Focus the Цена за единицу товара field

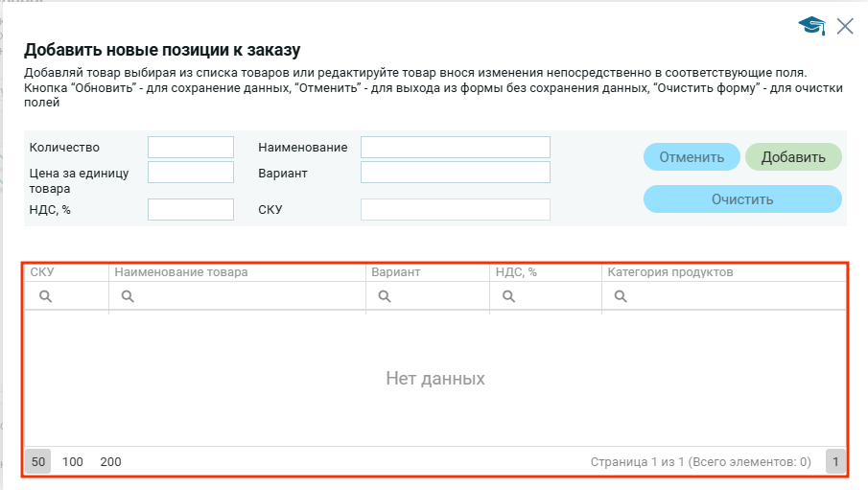coord(191,172)
